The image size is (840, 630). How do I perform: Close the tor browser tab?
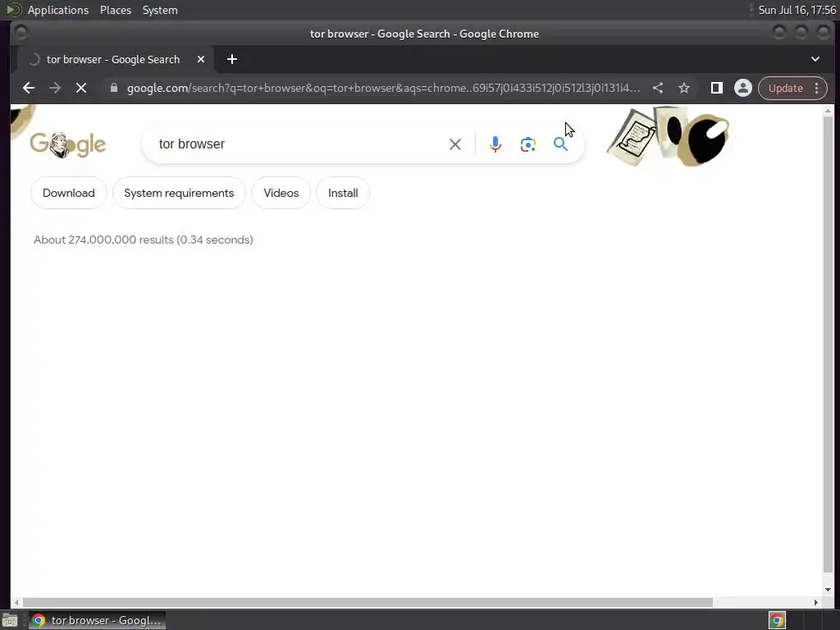[201, 59]
